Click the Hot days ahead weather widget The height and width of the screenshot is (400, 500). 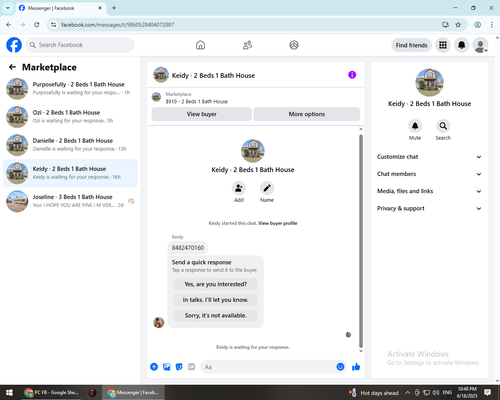click(x=373, y=393)
